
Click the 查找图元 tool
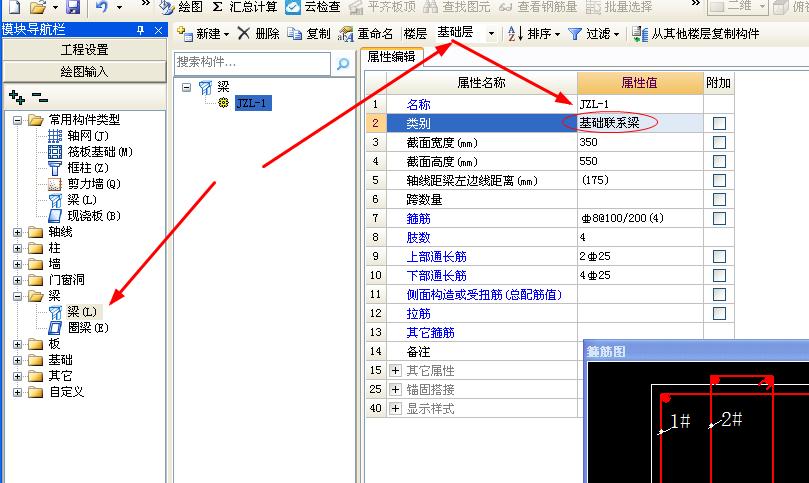(457, 7)
